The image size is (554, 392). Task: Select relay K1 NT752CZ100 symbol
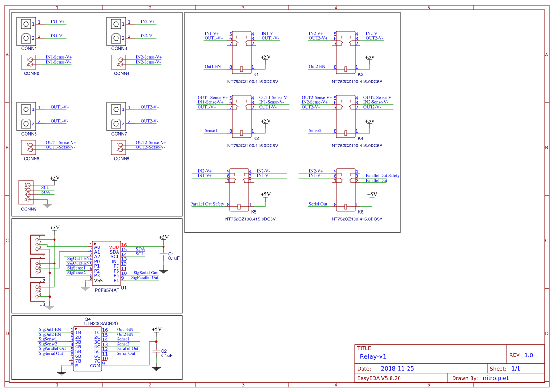(242, 52)
